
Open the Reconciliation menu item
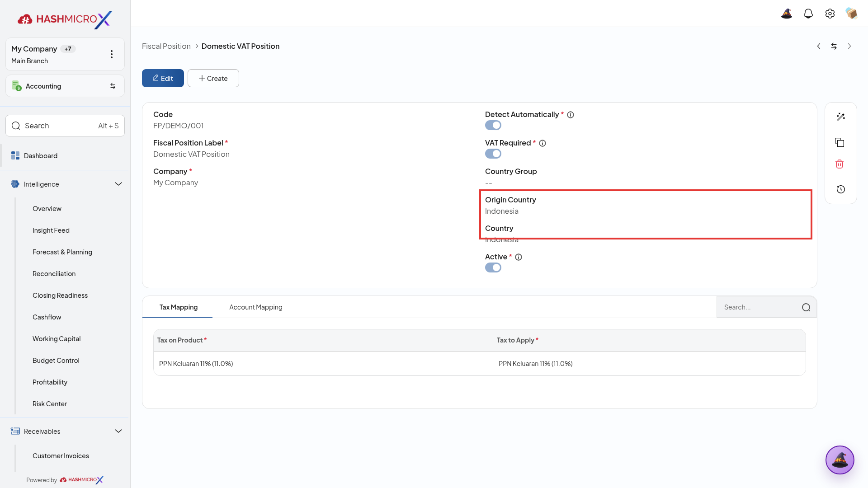tap(54, 274)
